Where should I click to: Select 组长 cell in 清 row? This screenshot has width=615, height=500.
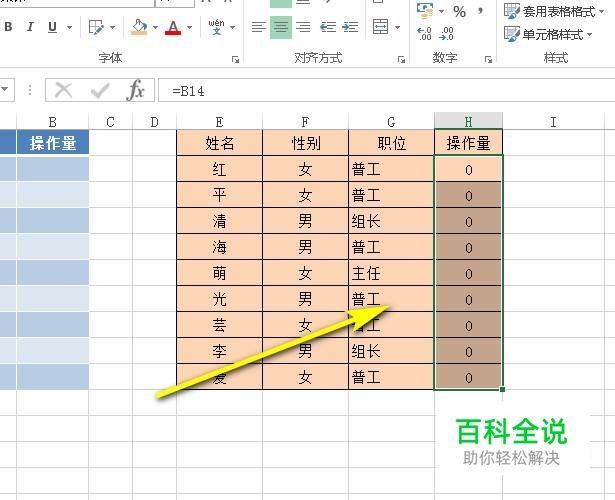point(391,221)
